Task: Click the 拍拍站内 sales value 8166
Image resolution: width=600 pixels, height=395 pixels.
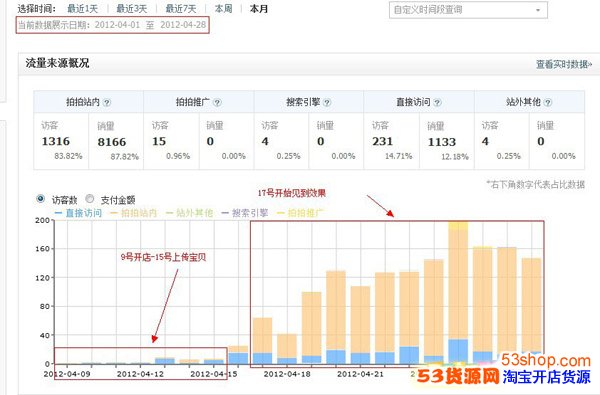Action: pos(112,142)
